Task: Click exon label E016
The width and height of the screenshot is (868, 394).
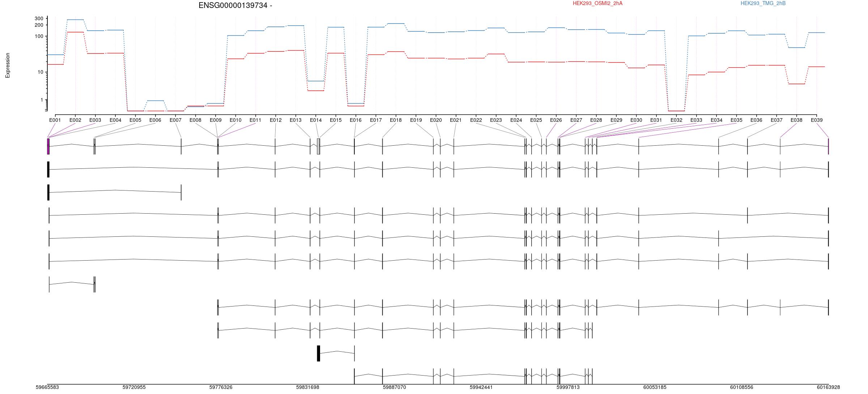Action: click(356, 120)
